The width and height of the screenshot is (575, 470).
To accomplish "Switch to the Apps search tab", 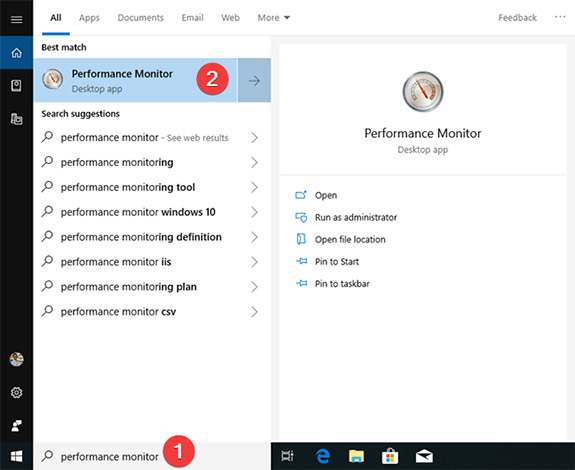I will [x=89, y=18].
